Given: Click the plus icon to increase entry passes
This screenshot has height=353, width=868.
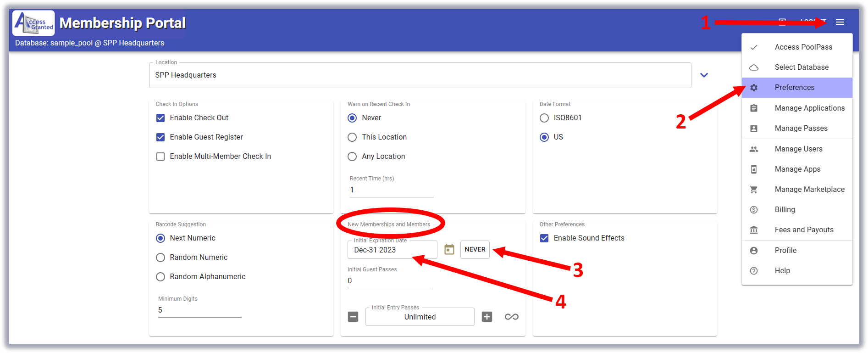Looking at the screenshot, I should [x=487, y=317].
